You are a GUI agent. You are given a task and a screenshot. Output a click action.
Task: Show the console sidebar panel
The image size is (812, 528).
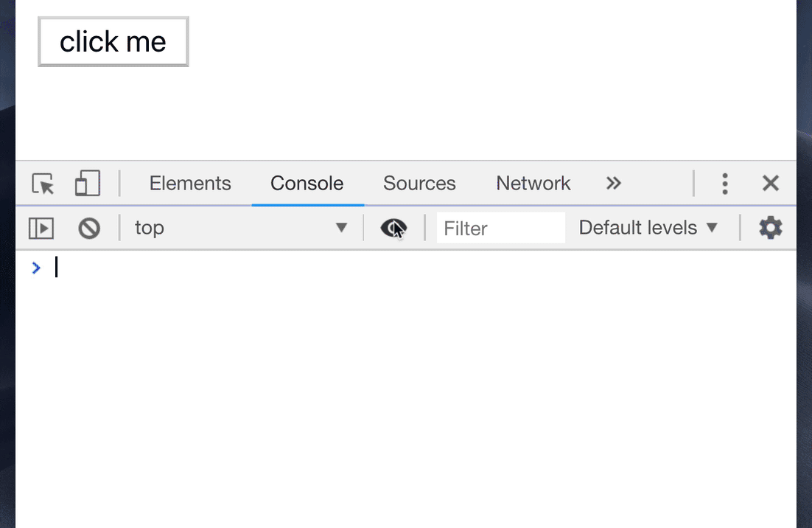coord(41,229)
